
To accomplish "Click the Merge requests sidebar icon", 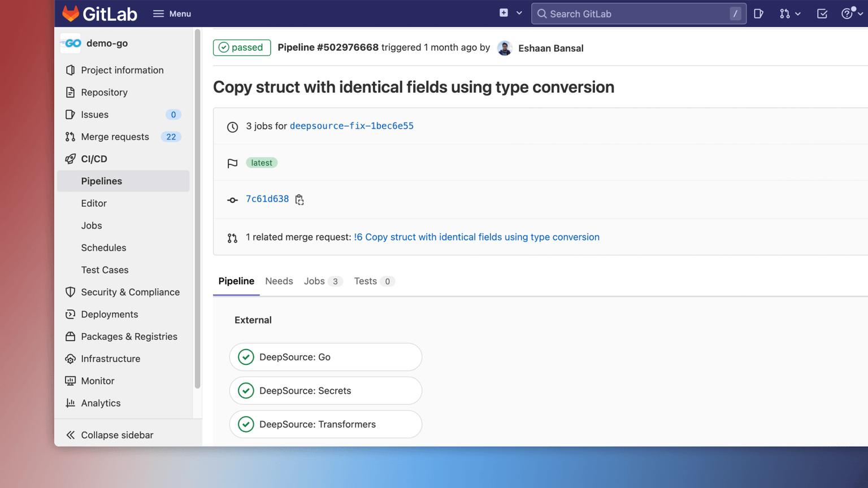I will [70, 137].
